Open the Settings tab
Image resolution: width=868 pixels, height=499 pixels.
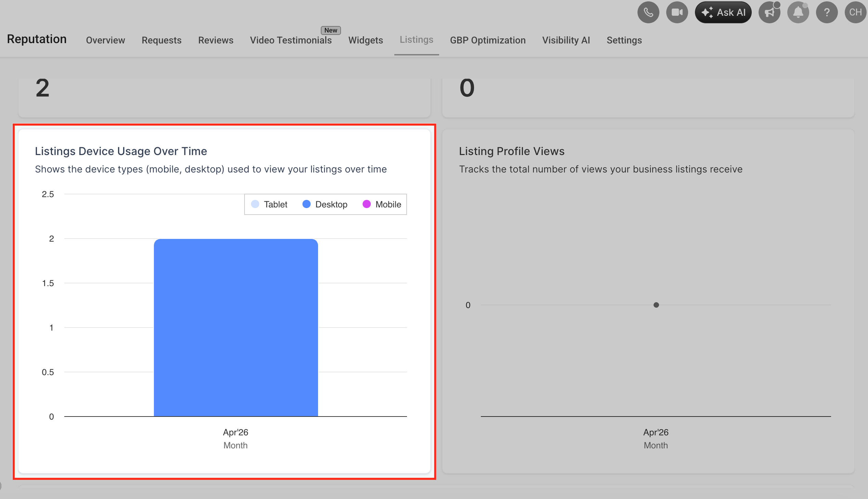click(624, 40)
